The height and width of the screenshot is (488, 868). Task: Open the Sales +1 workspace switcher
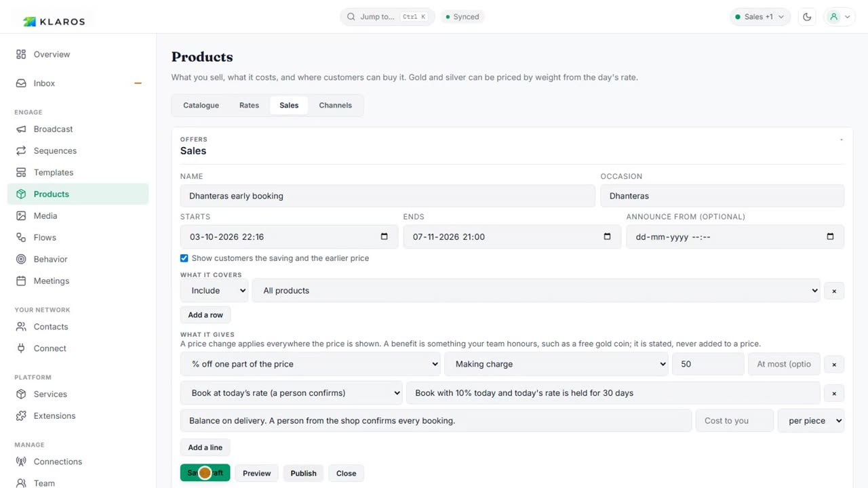click(x=759, y=17)
